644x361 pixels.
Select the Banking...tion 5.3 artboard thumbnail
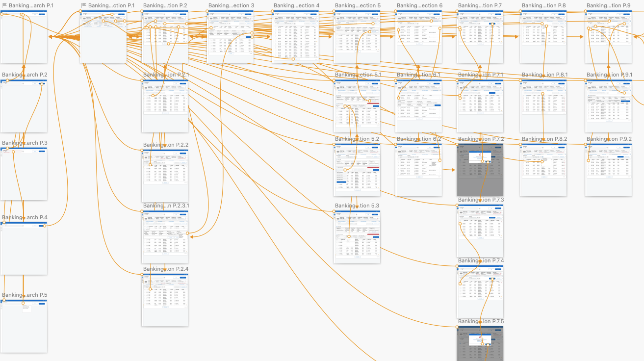357,237
